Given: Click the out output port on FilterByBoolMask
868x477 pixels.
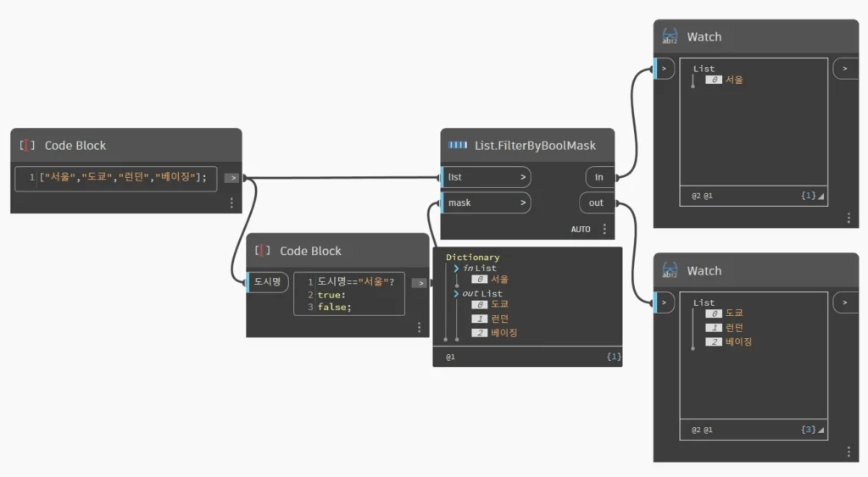Looking at the screenshot, I should 597,202.
